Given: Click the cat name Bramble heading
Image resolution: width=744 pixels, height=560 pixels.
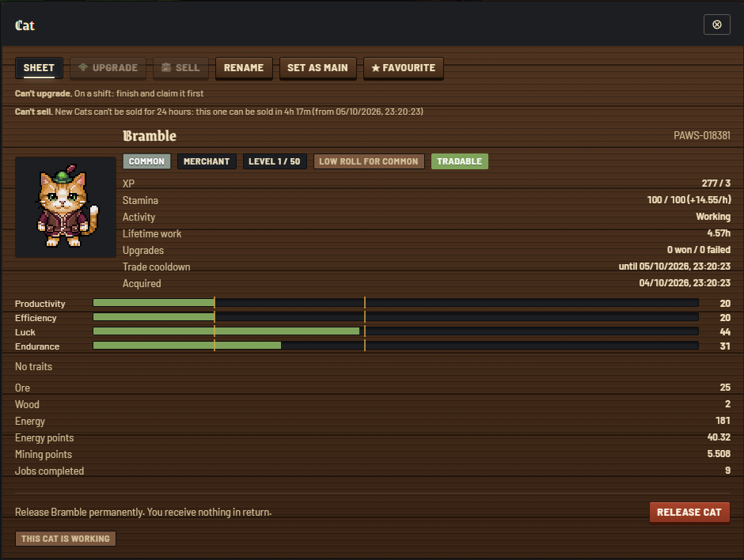Looking at the screenshot, I should 150,136.
